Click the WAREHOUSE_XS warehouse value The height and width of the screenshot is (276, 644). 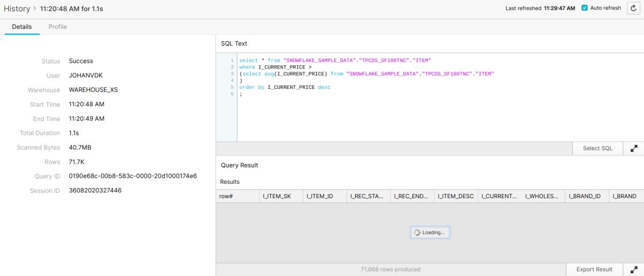(x=93, y=90)
